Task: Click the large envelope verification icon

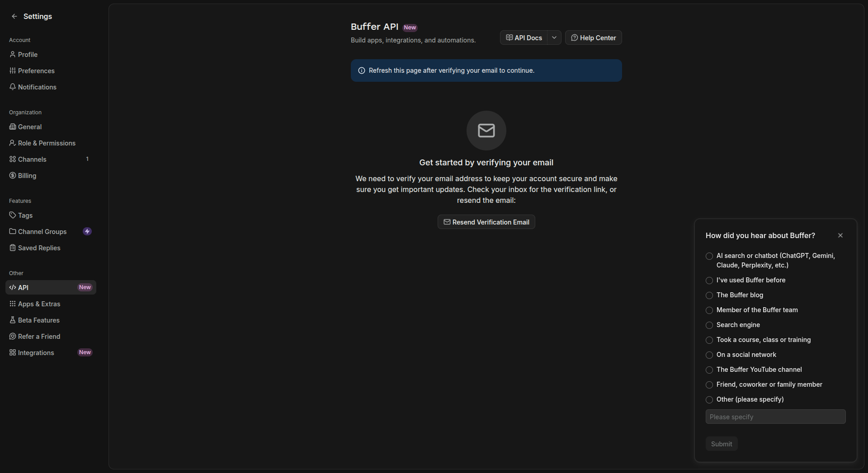Action: [x=486, y=131]
